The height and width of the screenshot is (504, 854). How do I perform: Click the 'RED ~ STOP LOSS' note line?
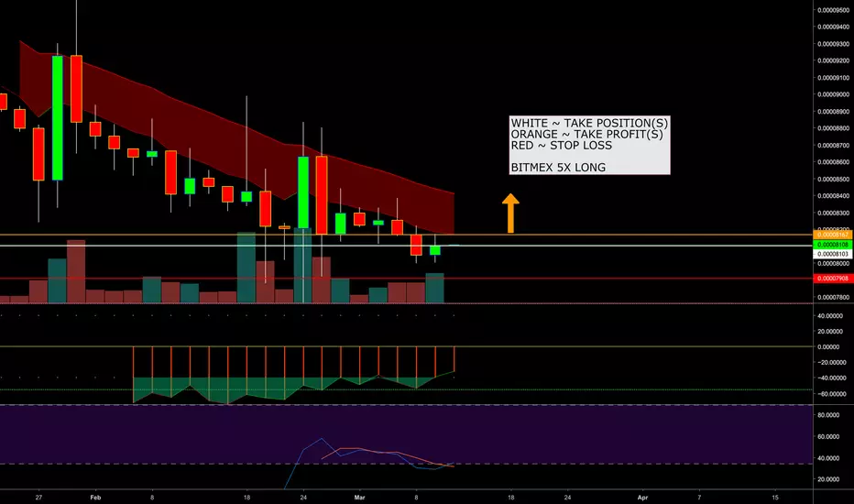click(x=562, y=146)
